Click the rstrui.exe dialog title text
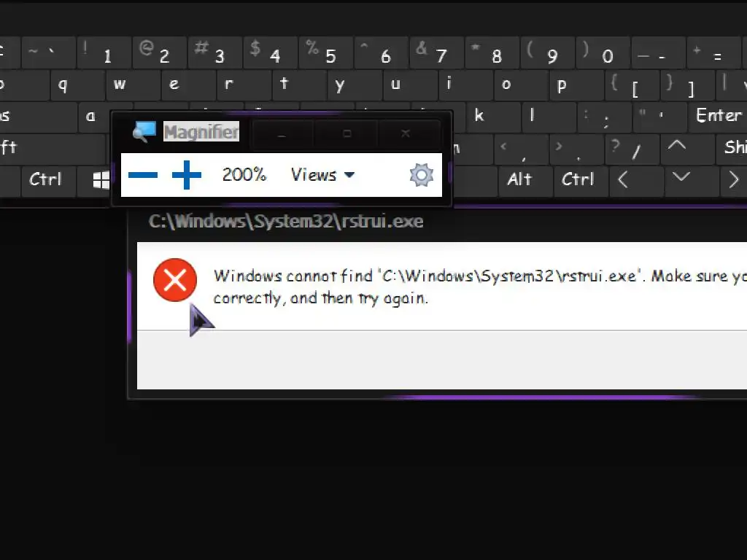The image size is (747, 560). [x=286, y=222]
